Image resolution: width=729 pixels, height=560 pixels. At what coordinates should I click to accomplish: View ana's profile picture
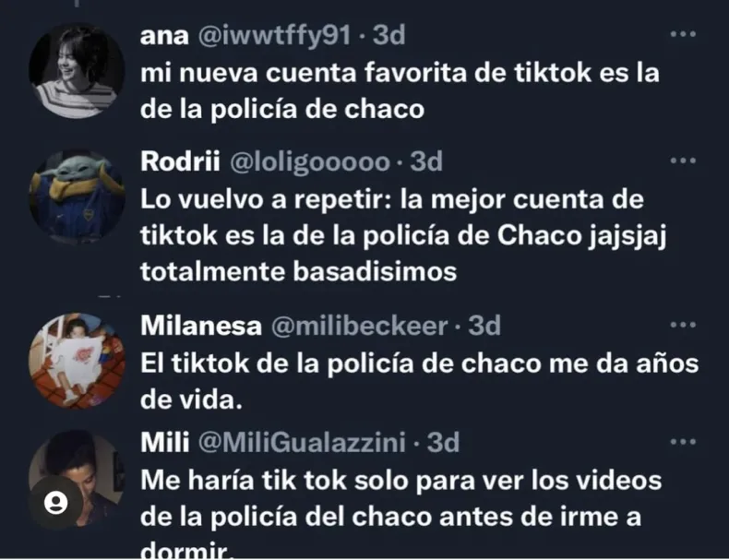click(77, 71)
